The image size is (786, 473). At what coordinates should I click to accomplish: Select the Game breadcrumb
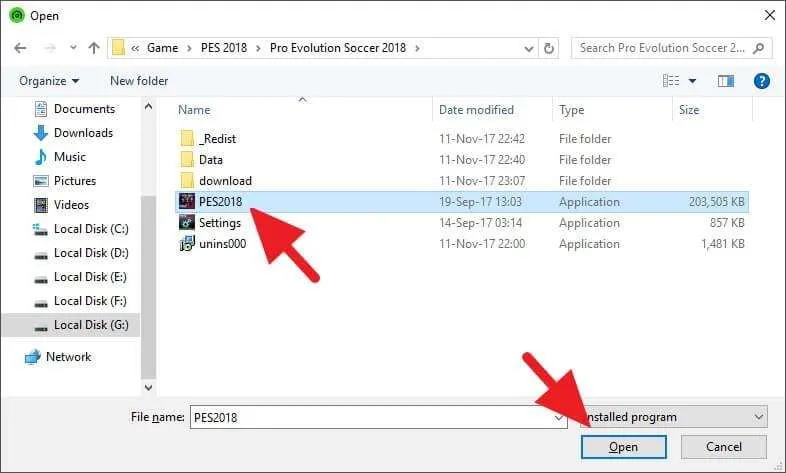pyautogui.click(x=162, y=48)
